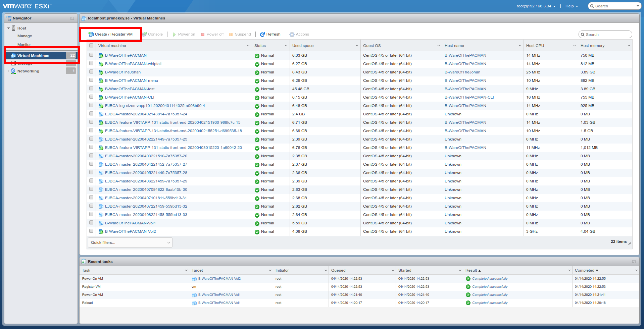Check the box for B-WareOfTheJohan
Image resolution: width=644 pixels, height=329 pixels.
pos(91,72)
